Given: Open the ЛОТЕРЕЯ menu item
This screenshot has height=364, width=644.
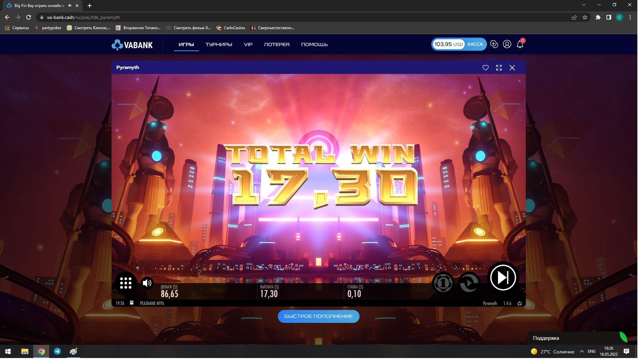Looking at the screenshot, I should [x=277, y=44].
